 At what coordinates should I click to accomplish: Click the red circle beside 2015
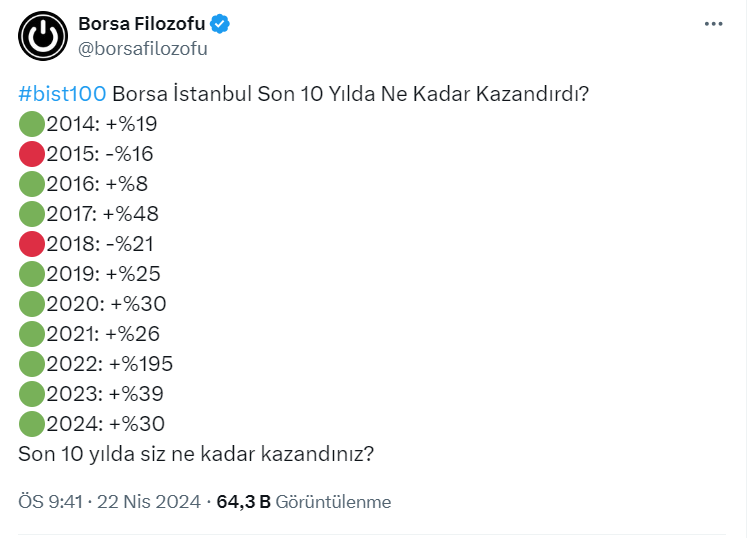pyautogui.click(x=32, y=155)
